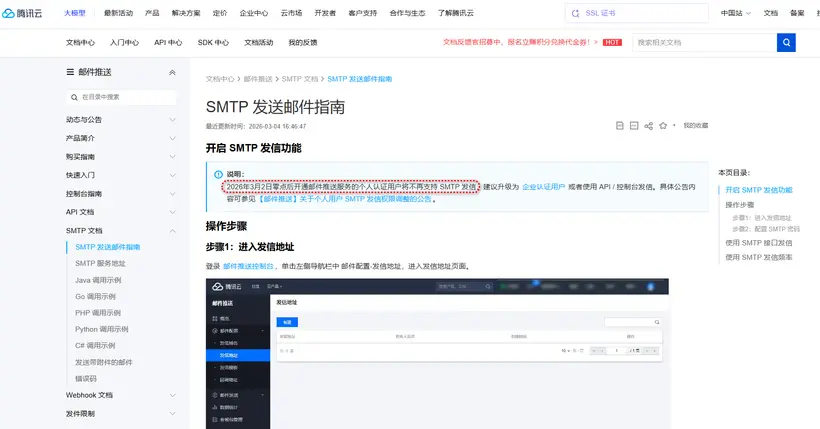Open the 最新活动 top menu
Screen dimensions: 820x429
pyautogui.click(x=118, y=13)
